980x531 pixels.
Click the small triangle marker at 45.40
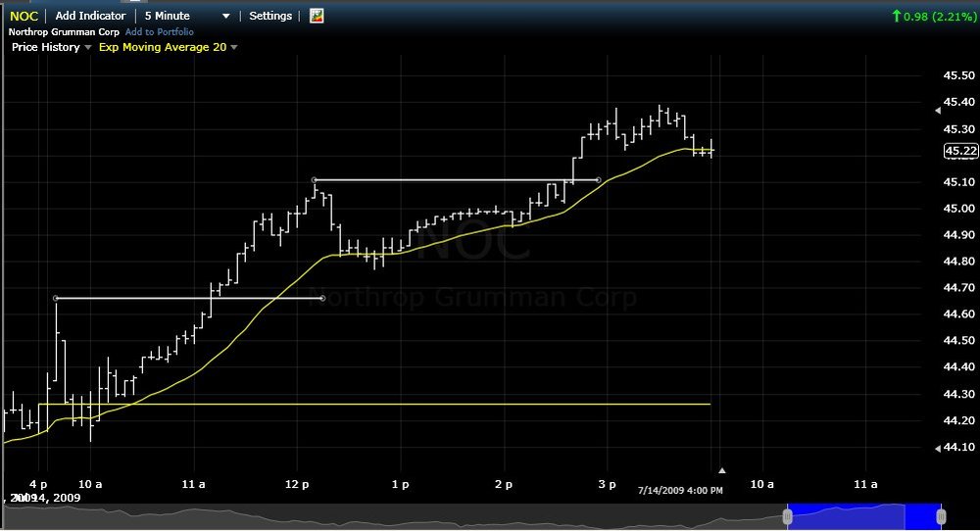938,111
